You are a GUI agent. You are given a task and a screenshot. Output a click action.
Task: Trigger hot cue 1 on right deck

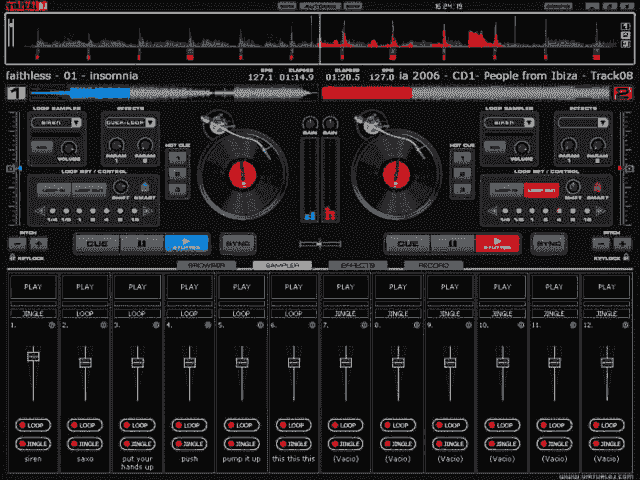click(x=462, y=158)
